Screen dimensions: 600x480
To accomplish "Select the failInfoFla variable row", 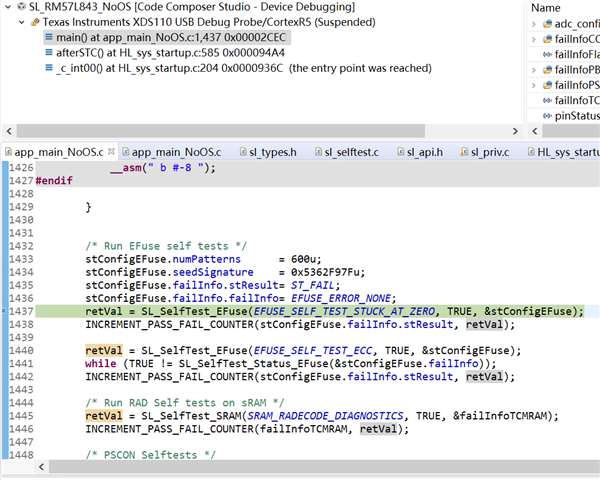I will pos(564,54).
